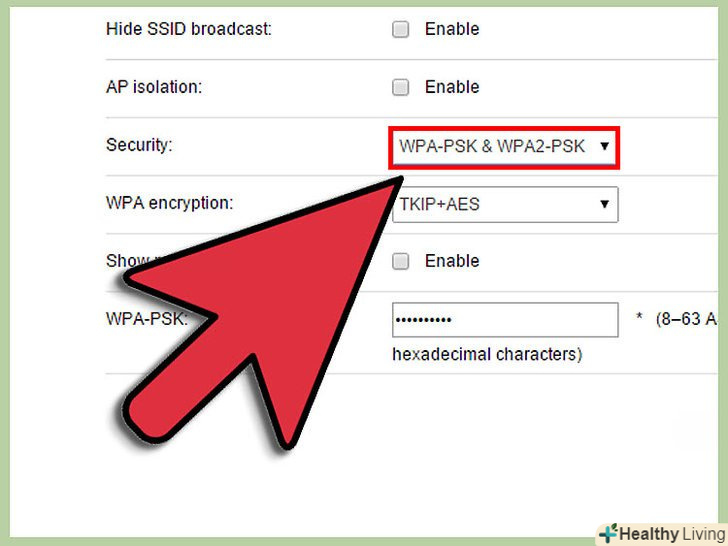Open the Security WPA-PSK & WPA2-PSK dropdown
This screenshot has width=728, height=546.
[x=504, y=147]
